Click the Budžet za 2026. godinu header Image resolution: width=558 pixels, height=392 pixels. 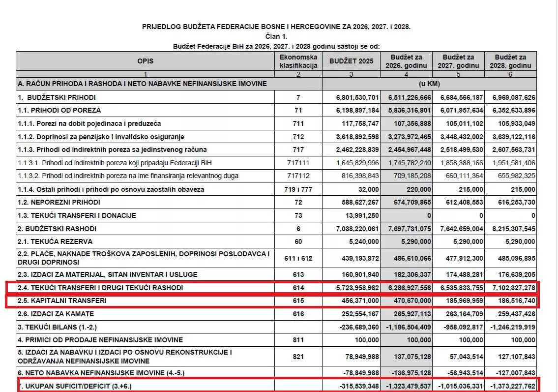point(407,61)
